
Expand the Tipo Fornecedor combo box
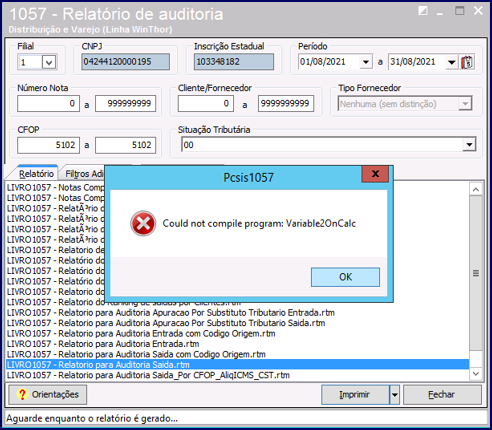click(x=465, y=104)
